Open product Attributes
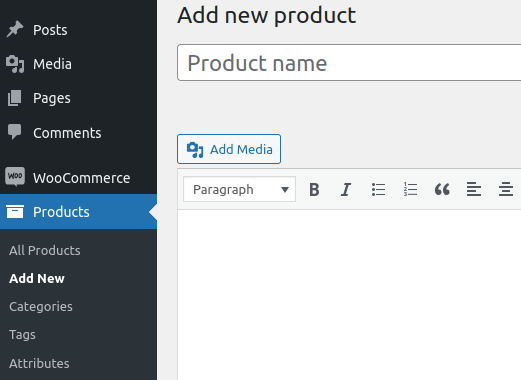 39,363
